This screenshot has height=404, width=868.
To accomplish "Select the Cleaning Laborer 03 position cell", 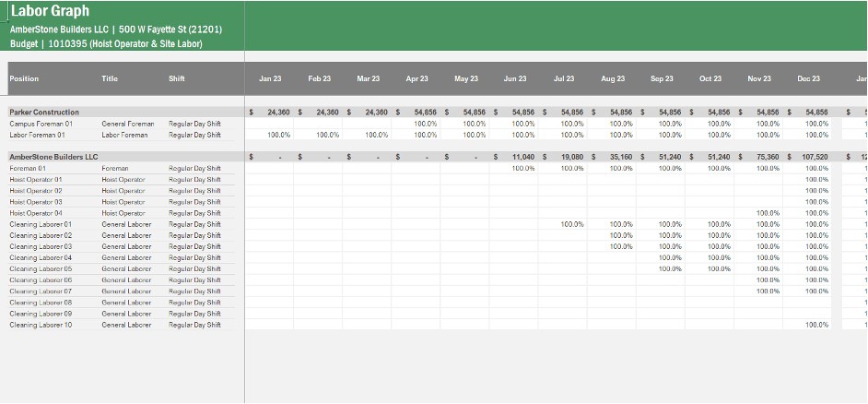I will (41, 246).
